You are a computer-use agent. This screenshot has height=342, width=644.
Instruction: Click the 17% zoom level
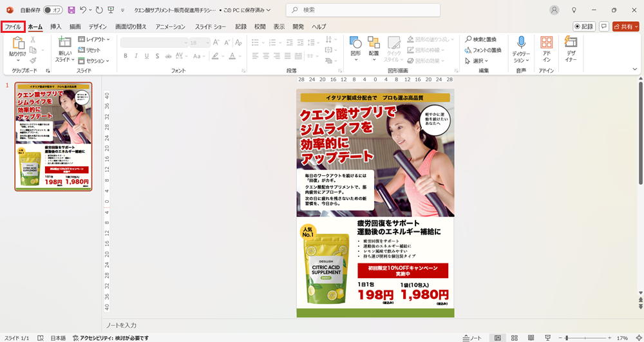[622, 338]
